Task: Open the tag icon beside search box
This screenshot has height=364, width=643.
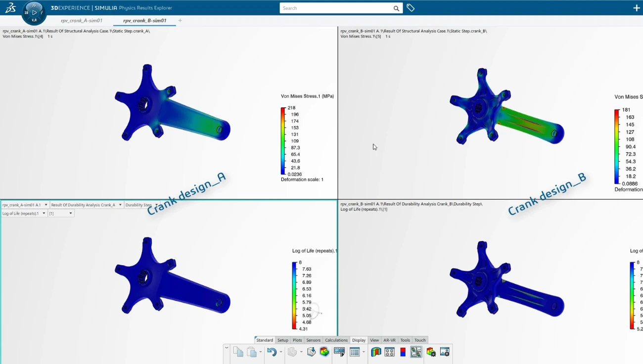Action: pos(411,8)
